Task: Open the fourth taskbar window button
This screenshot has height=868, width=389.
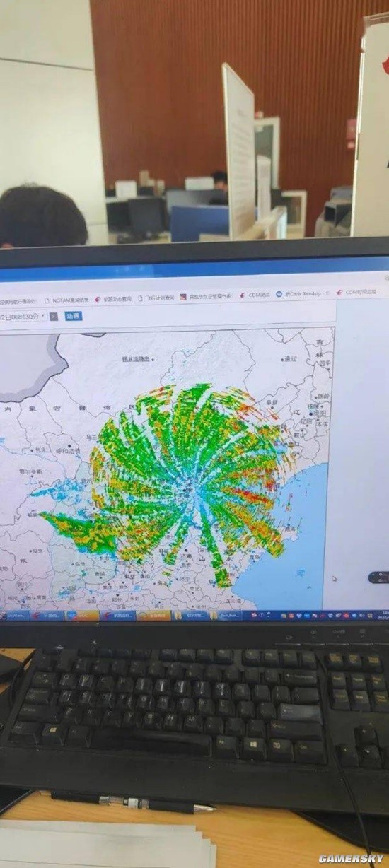Action: tap(118, 616)
